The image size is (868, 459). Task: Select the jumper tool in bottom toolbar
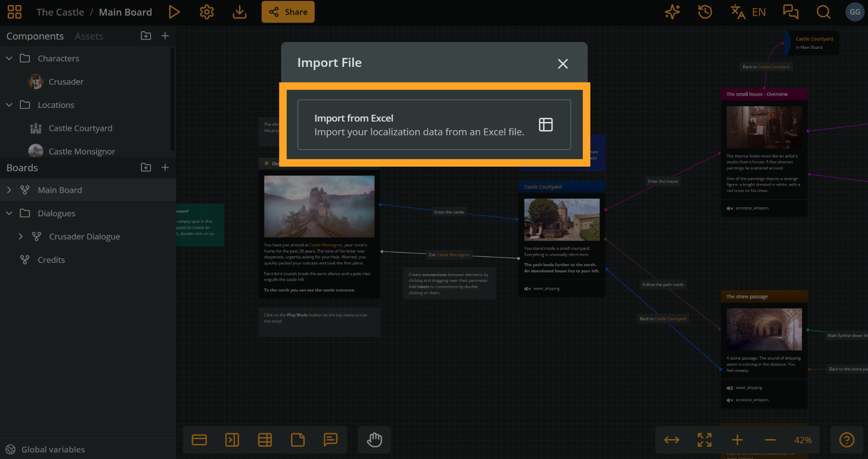point(232,440)
